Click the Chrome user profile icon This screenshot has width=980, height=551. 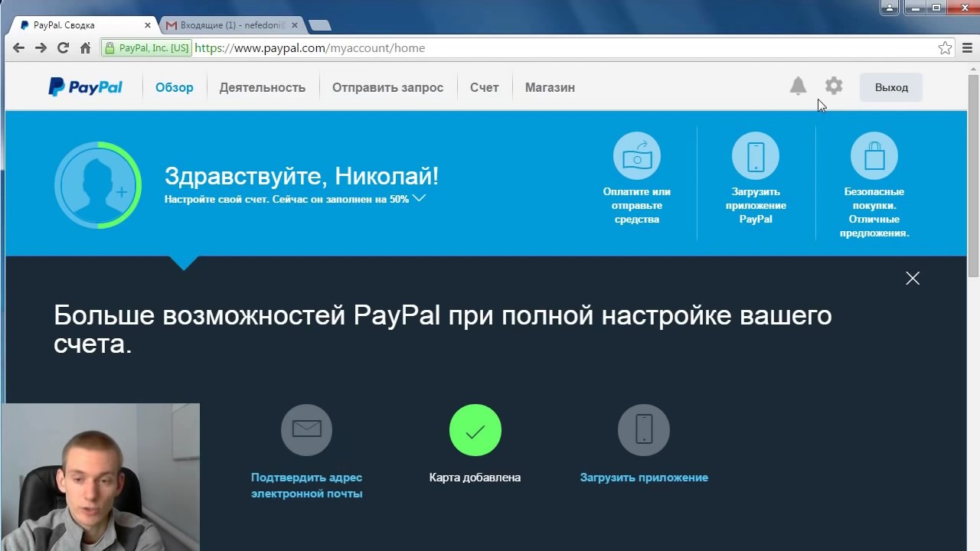click(x=889, y=8)
